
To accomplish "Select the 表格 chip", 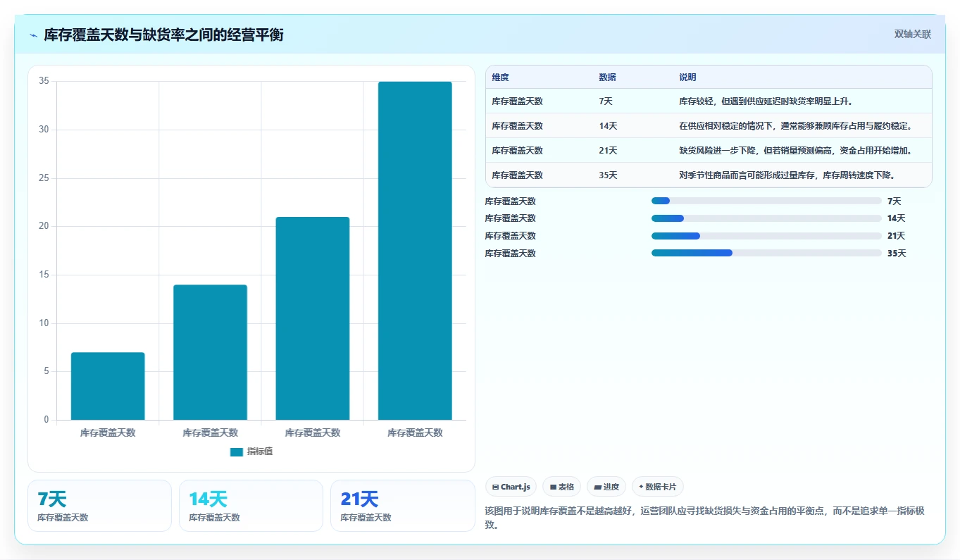I will (x=562, y=487).
